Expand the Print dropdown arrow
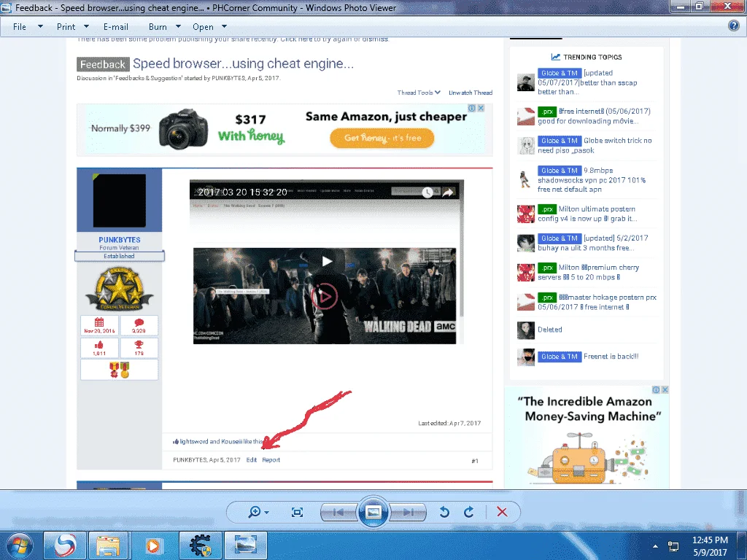Screen dimensions: 747x560 coord(86,27)
